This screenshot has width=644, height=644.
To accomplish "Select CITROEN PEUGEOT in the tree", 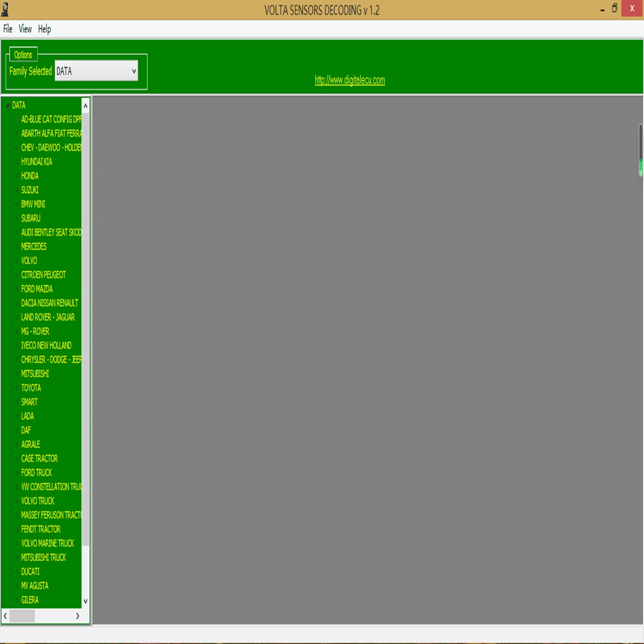I will [43, 275].
